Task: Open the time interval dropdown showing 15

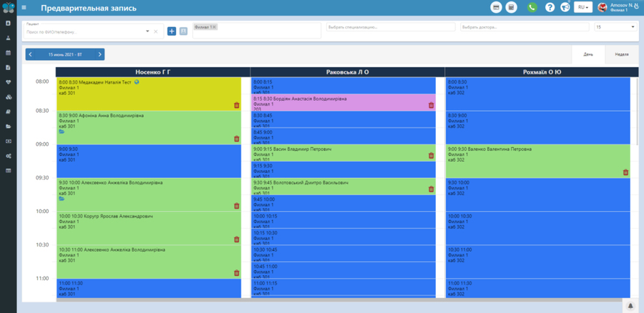Action: point(615,27)
